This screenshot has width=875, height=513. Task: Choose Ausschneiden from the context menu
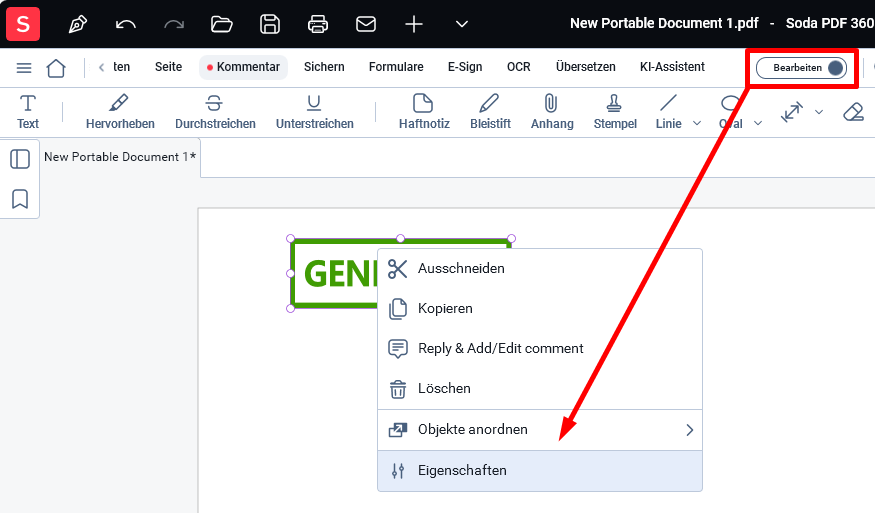tap(540, 269)
